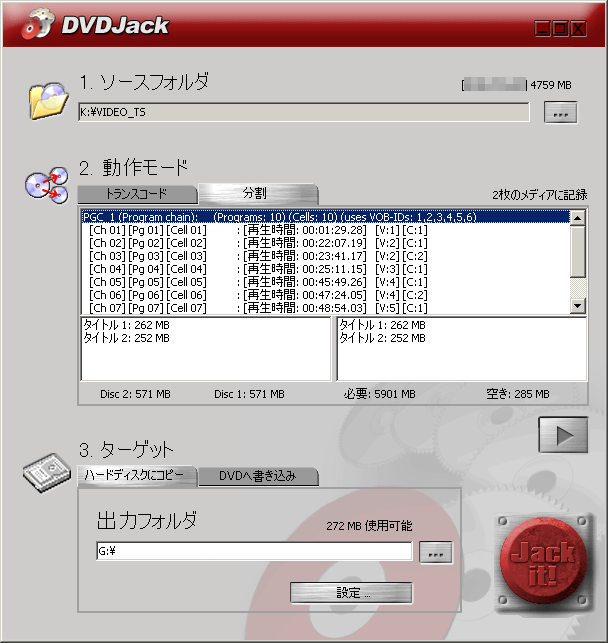
Task: Select the Ch 02 Cell 02 row
Action: [326, 243]
